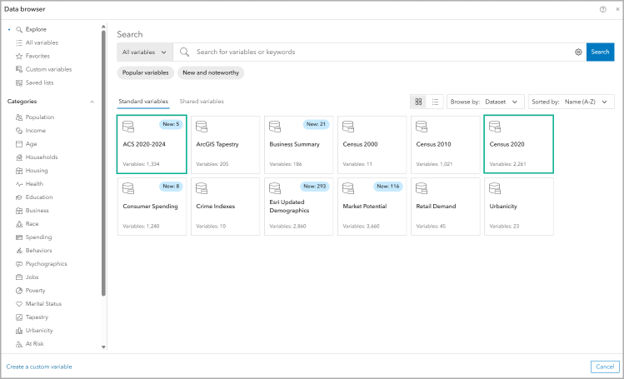Click the Cancel button
The height and width of the screenshot is (379, 624).
coord(605,367)
